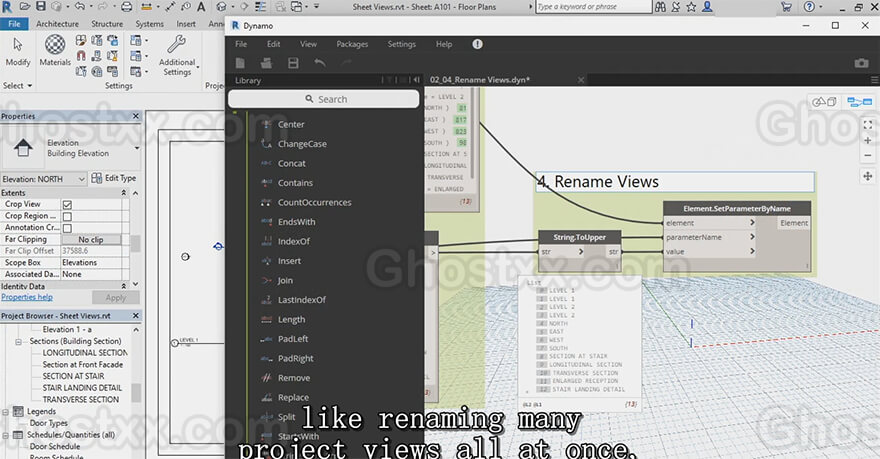Open the Elevation type selector dropdown
Viewport: 880px width, 459px height.
pos(137,148)
